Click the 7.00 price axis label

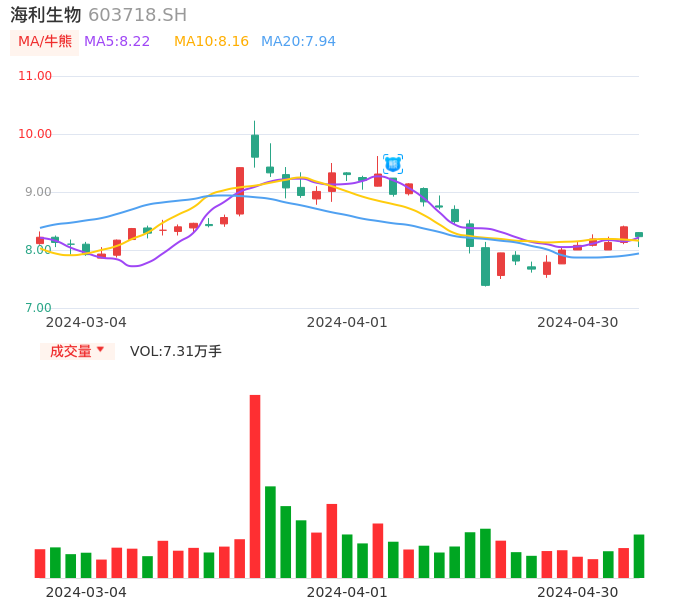click(x=38, y=308)
